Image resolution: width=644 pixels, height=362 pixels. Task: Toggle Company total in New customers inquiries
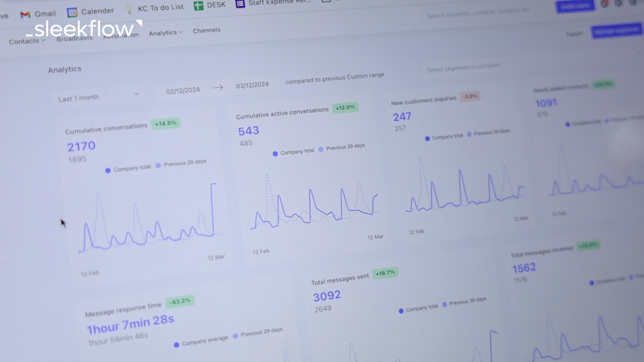(444, 137)
